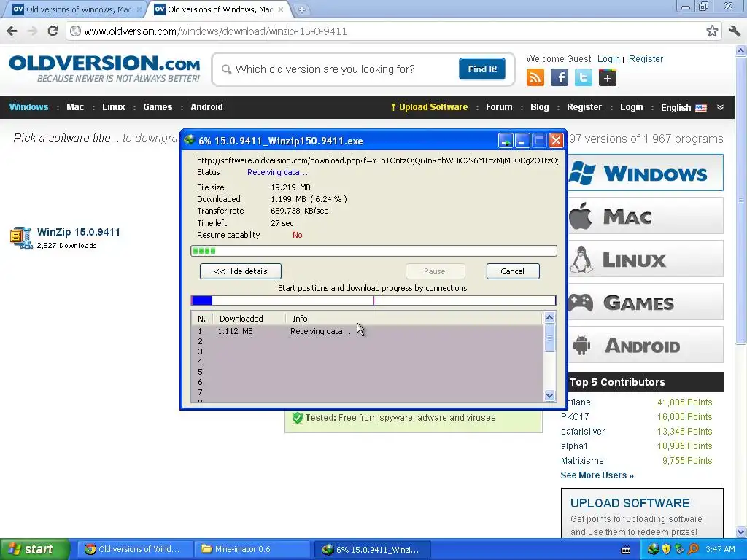Select connection row 1 Receiving data
The height and width of the screenshot is (560, 747).
point(367,331)
